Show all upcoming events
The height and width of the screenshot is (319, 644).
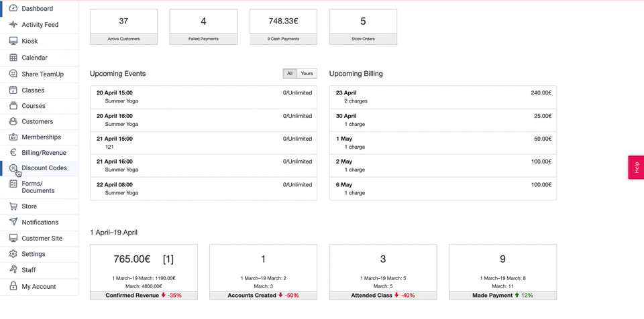point(290,74)
